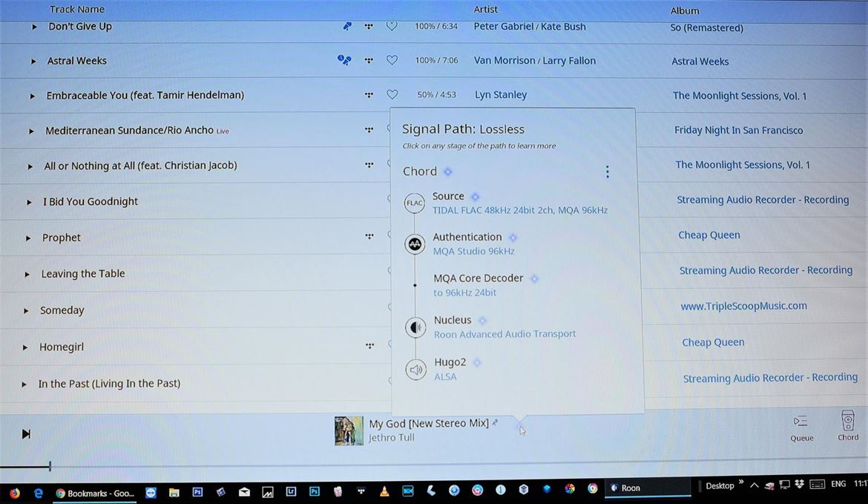The width and height of the screenshot is (868, 504).
Task: Click the quality star beside Chord heading
Action: click(x=448, y=171)
